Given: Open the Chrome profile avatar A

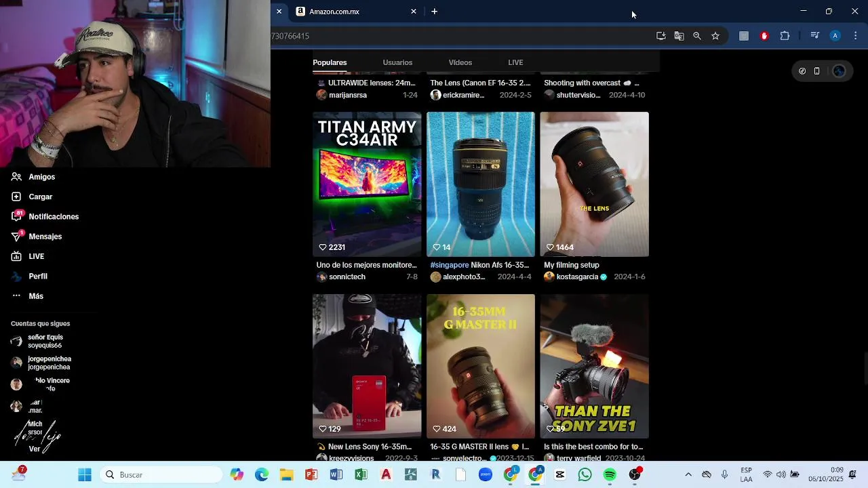Looking at the screenshot, I should pos(835,36).
